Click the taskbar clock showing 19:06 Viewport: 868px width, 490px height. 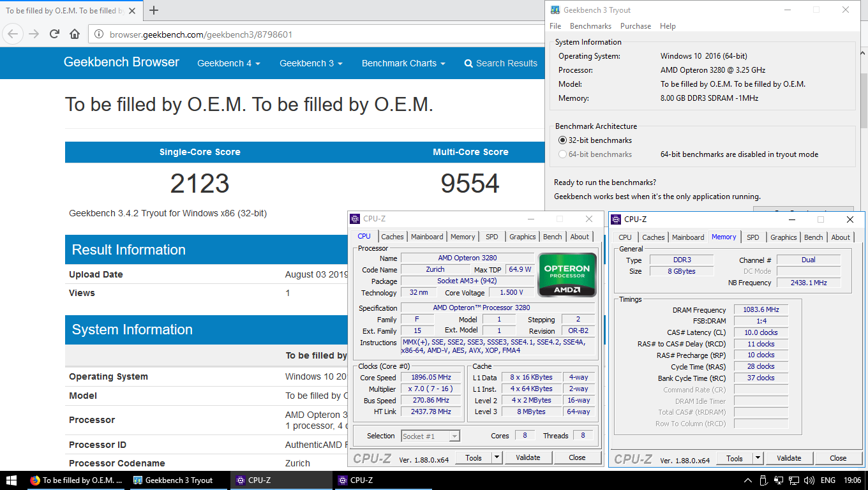click(851, 480)
